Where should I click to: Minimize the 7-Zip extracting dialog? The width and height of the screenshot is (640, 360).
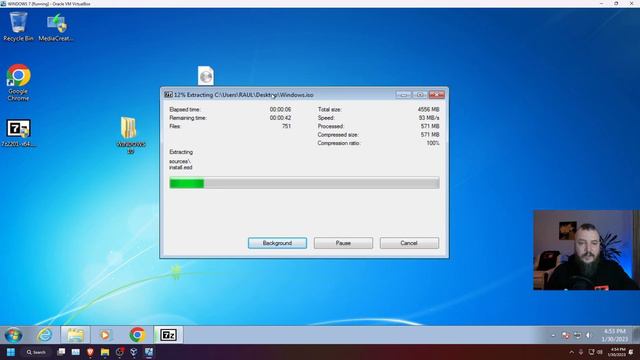click(403, 95)
